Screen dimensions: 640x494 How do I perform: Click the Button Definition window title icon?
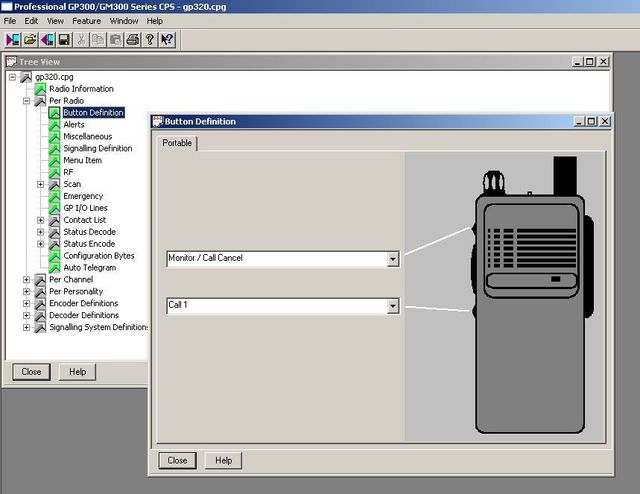click(x=158, y=121)
